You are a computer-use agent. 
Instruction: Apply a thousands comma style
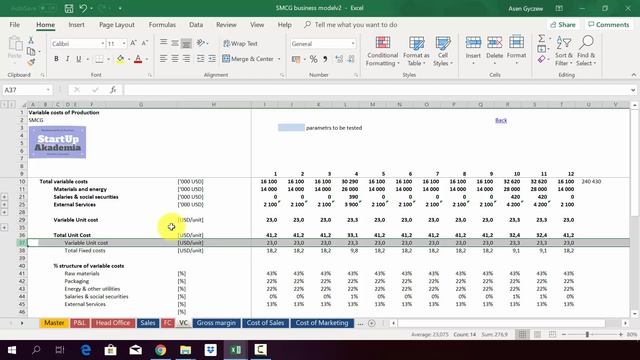[325, 59]
